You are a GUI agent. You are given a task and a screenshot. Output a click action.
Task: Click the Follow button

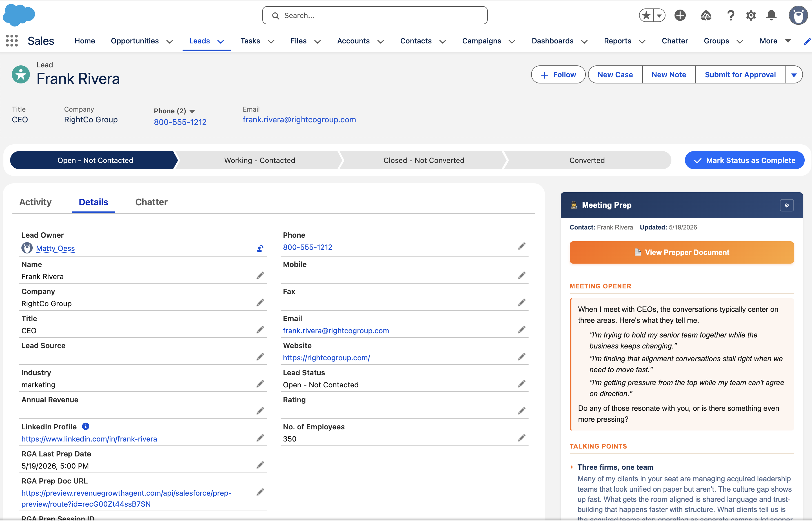(558, 75)
